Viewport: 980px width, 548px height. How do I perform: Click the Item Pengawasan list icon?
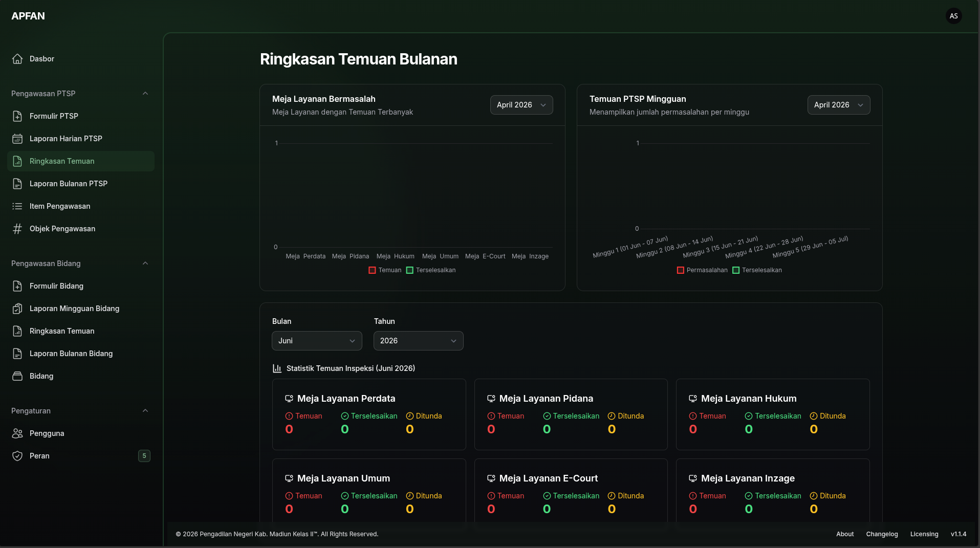pos(17,206)
